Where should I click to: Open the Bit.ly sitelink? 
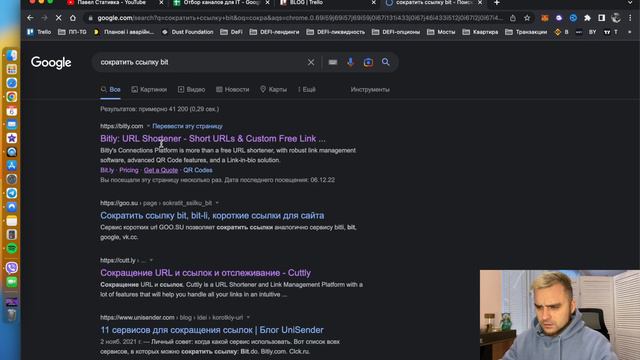(x=107, y=170)
